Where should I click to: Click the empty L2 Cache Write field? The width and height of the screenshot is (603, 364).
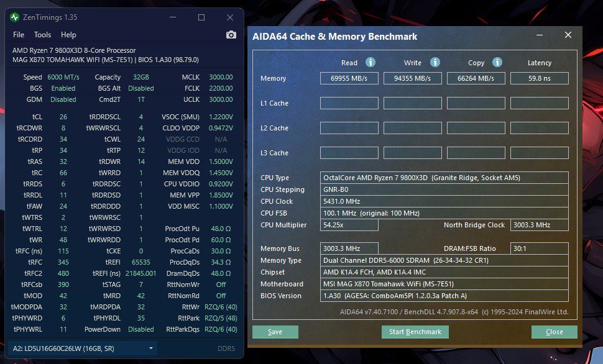coord(413,128)
